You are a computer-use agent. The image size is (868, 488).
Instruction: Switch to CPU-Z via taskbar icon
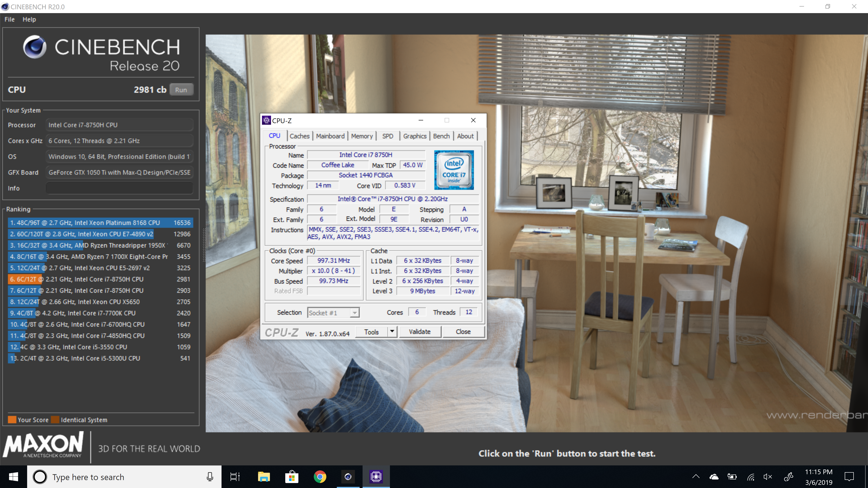[x=376, y=477]
